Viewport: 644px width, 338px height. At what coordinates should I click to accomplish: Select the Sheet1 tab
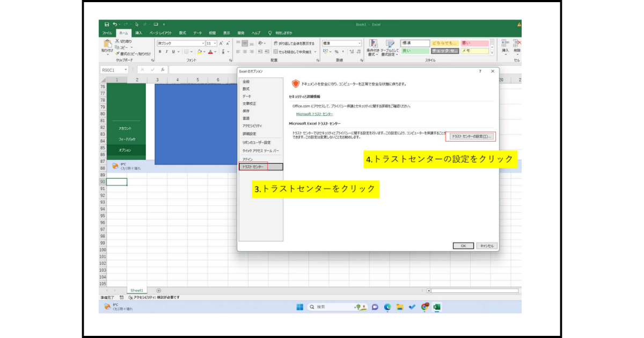(x=137, y=290)
